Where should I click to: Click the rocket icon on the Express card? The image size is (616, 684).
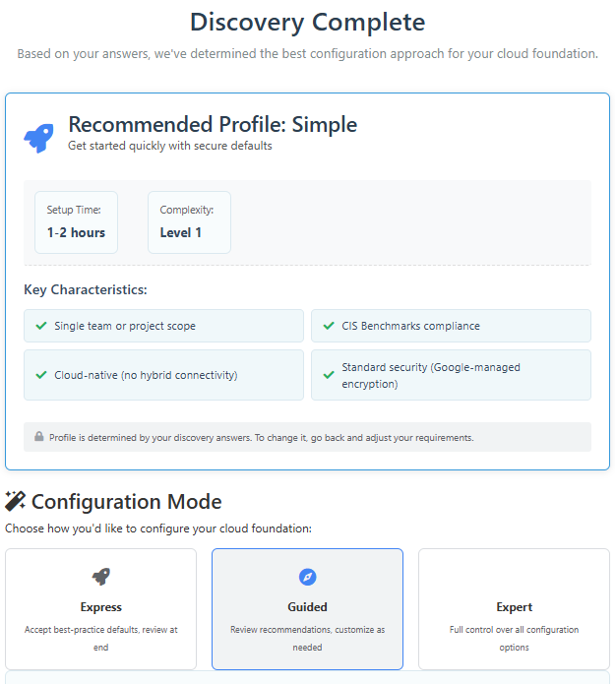tap(100, 577)
